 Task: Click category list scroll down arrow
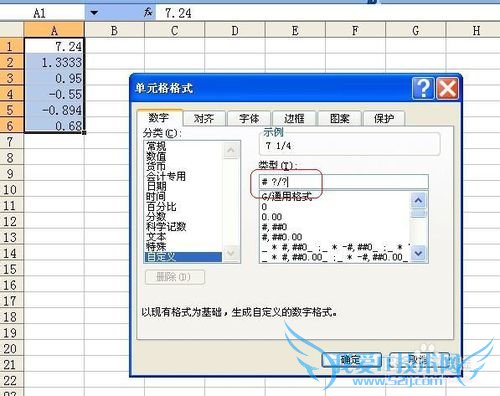click(x=231, y=254)
